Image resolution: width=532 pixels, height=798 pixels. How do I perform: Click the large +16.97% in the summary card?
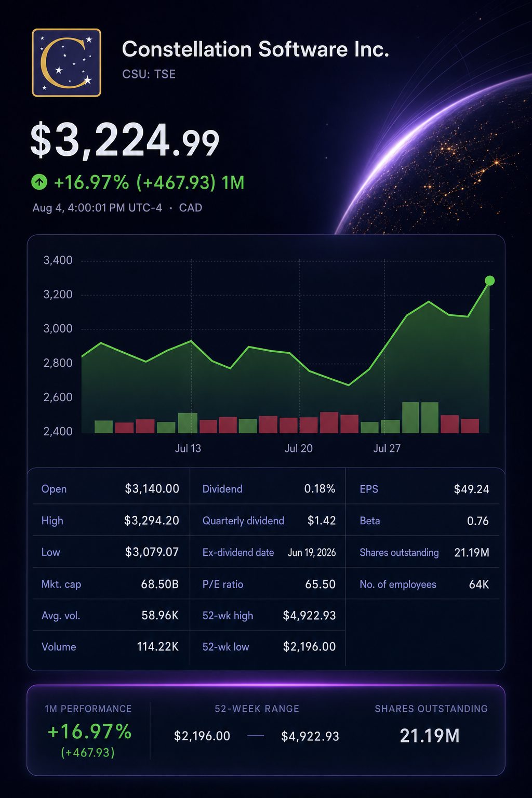coord(89,731)
